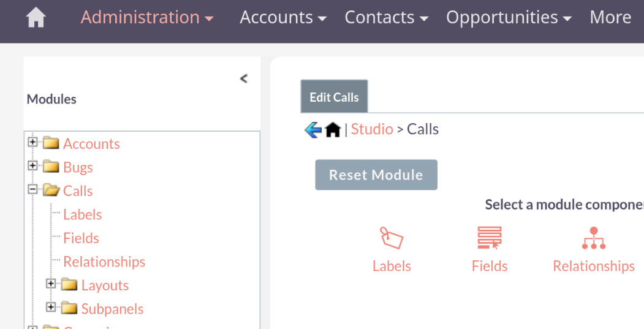644x329 pixels.
Task: Collapse the Calls module tree node
Action: point(32,189)
